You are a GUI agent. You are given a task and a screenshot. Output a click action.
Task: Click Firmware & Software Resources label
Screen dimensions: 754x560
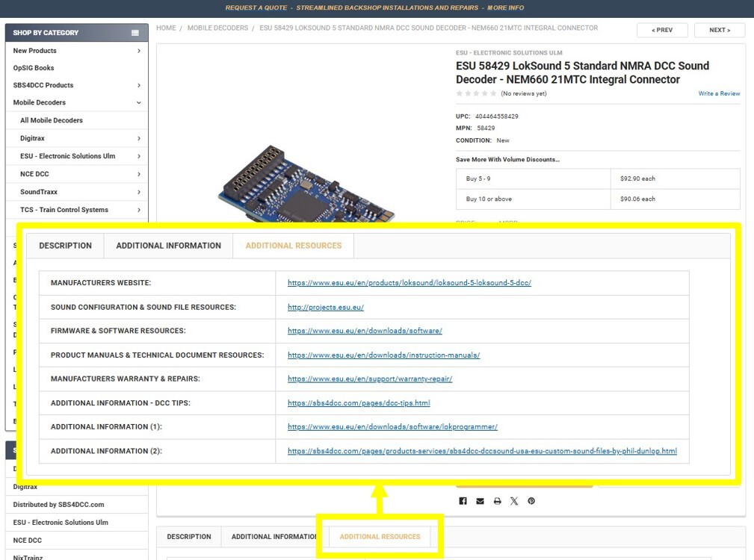(118, 331)
